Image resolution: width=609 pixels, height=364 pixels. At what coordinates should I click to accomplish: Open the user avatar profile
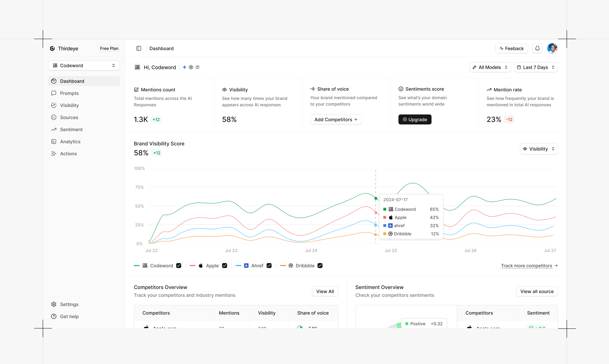[x=552, y=48]
